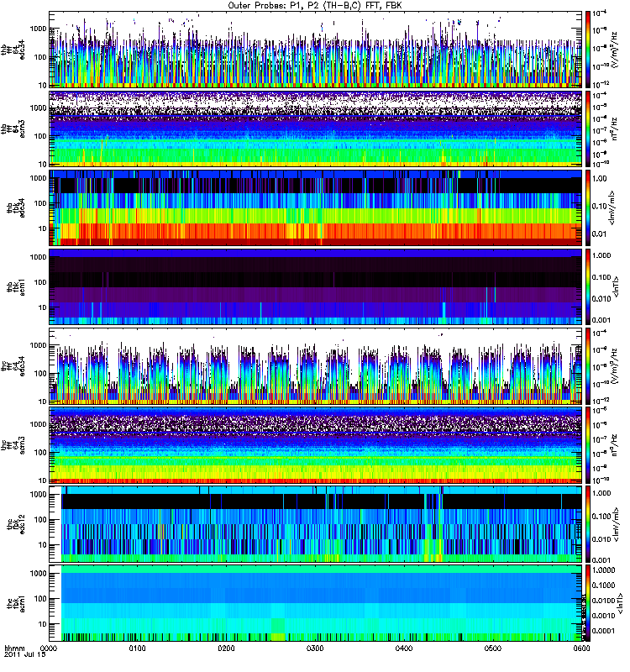Select the thb fbk scm1 dark panel
630x672 pixels.
[316, 286]
